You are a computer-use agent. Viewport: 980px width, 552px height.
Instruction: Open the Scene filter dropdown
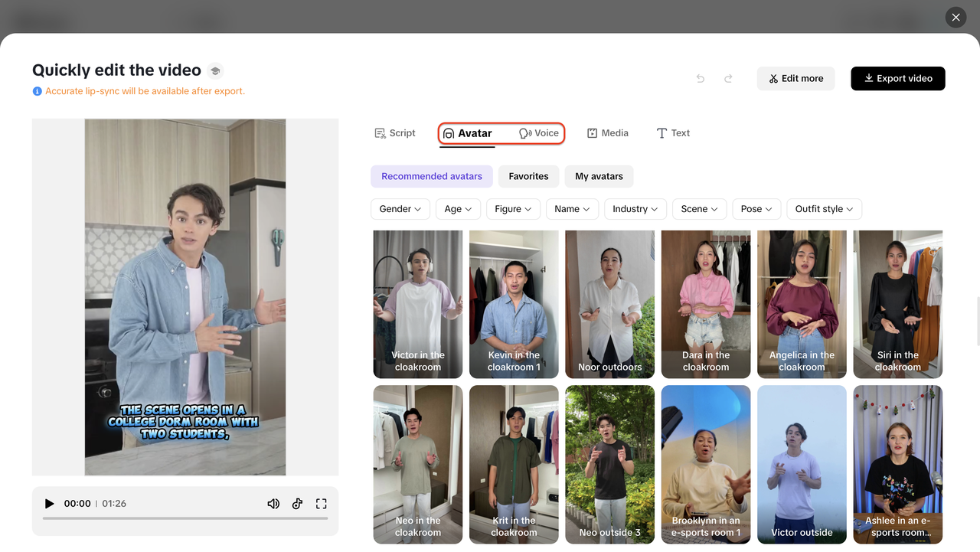coord(700,209)
